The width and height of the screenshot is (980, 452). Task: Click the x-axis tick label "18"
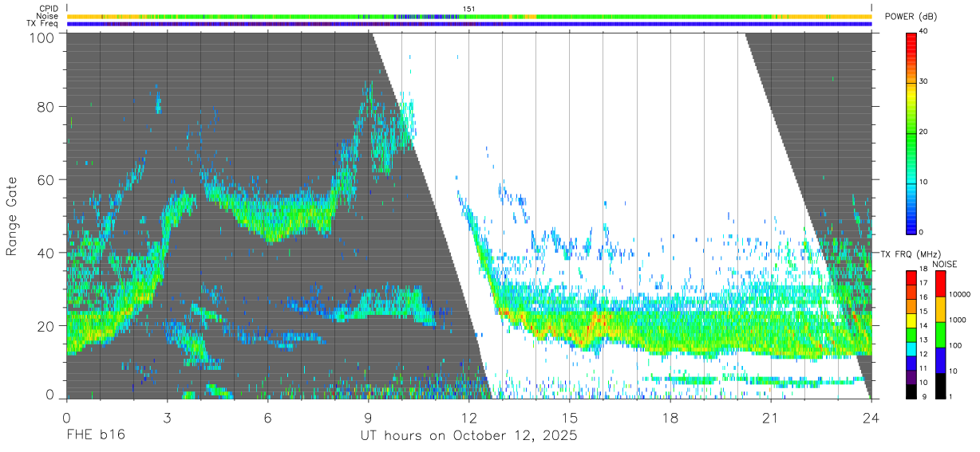[670, 417]
